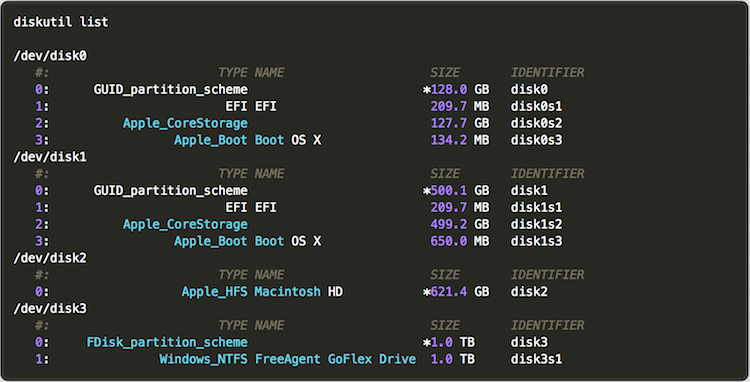
Task: Click the 209.7 MB value in disk0s1 row
Action: point(460,106)
